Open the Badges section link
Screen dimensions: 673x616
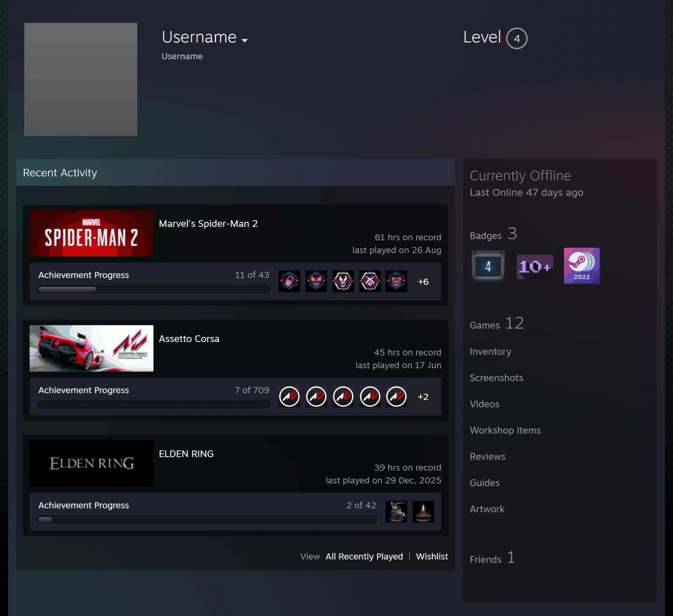493,234
